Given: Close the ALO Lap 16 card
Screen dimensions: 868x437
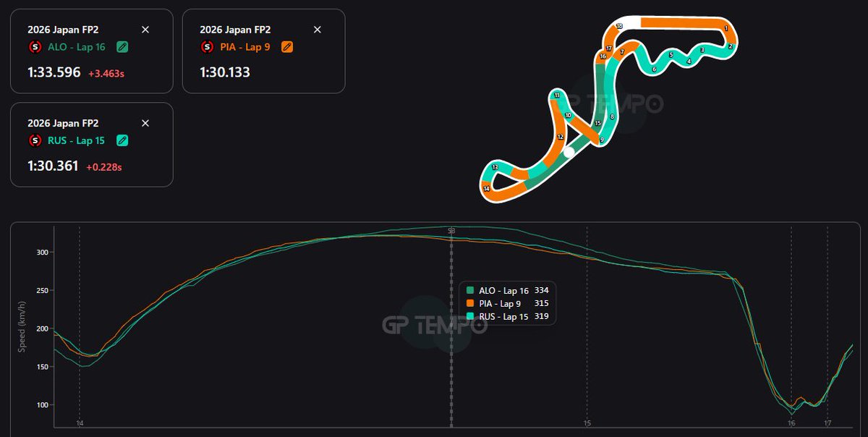Looking at the screenshot, I should (145, 30).
